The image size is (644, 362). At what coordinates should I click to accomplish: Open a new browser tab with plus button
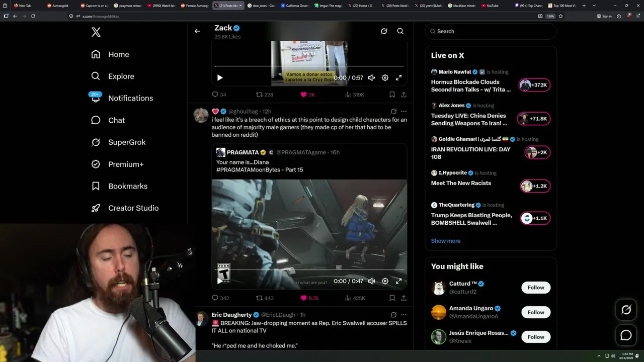[585, 6]
